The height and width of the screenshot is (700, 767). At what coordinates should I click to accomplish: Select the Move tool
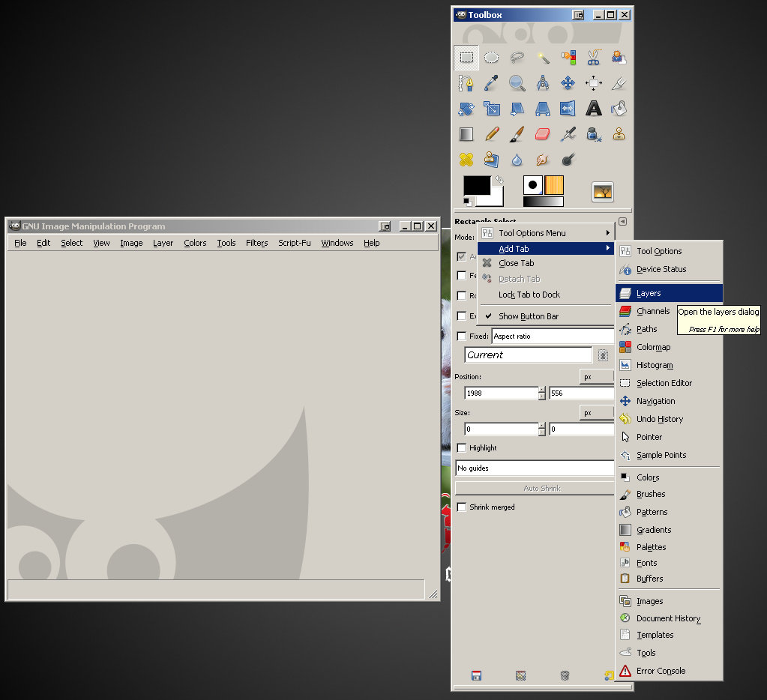pos(568,83)
